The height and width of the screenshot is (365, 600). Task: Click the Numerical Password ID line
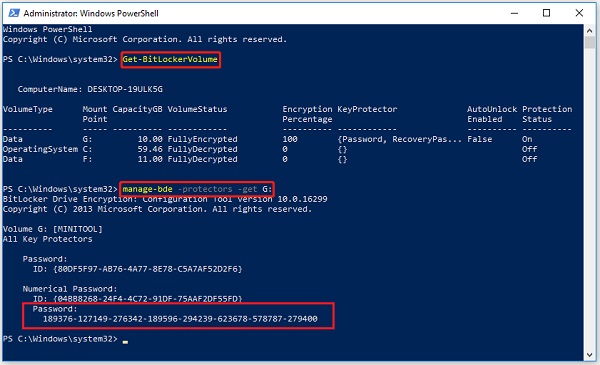(138, 298)
